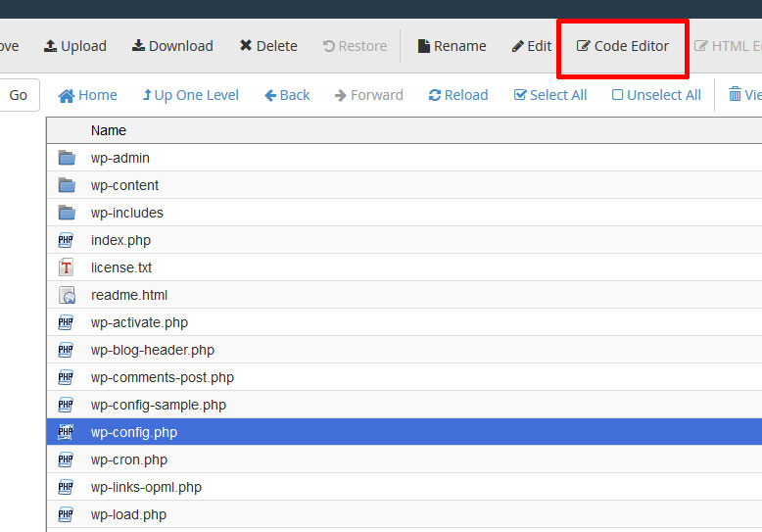Select the wp-includes folder icon
The height and width of the screenshot is (532, 762).
pyautogui.click(x=67, y=213)
